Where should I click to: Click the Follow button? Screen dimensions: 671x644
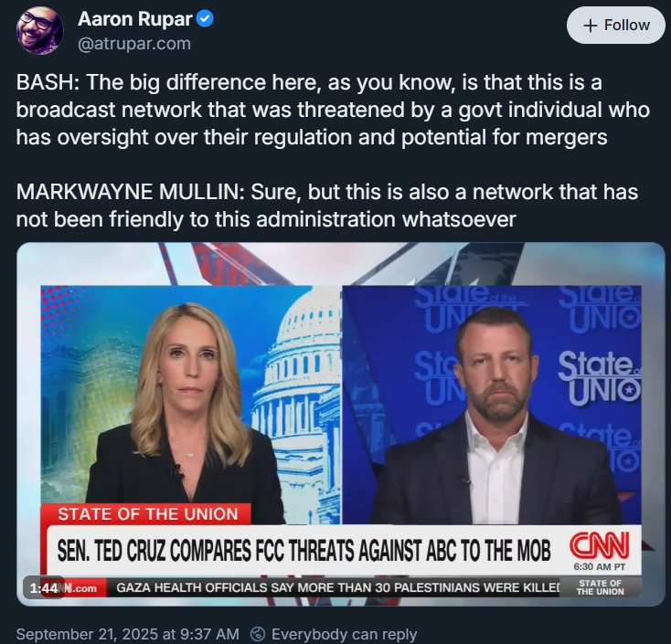tap(616, 26)
